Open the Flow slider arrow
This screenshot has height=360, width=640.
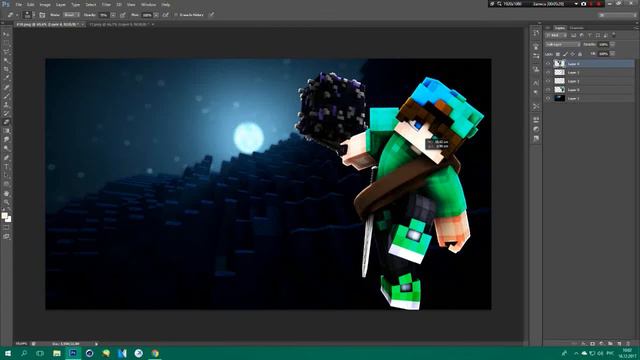tap(156, 15)
